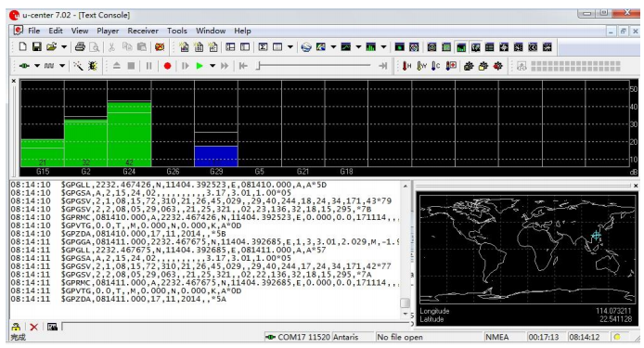Print using the printer icon
This screenshot has height=348, width=644.
tap(80, 46)
